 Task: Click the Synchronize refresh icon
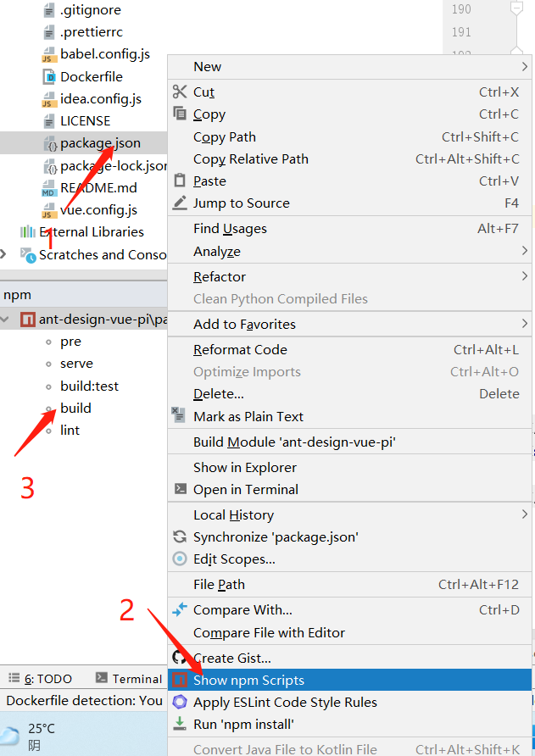point(180,536)
